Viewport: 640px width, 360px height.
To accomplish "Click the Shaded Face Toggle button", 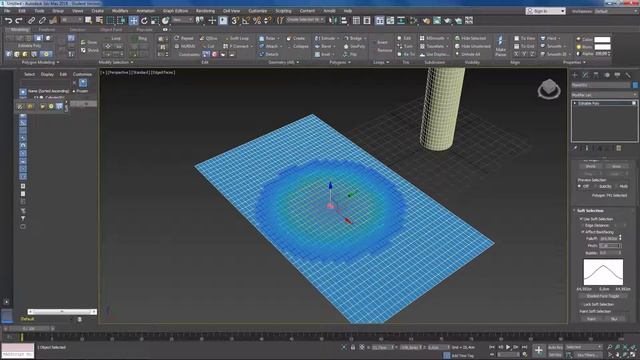I will point(603,296).
